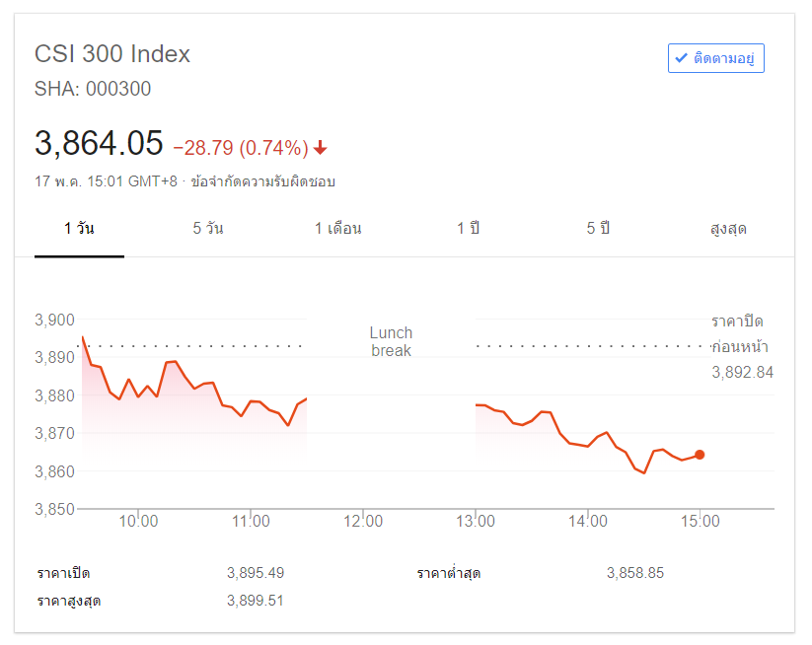This screenshot has width=812, height=645.
Task: Click the ราคาสูงสุด value 3,899.51
Action: click(255, 600)
